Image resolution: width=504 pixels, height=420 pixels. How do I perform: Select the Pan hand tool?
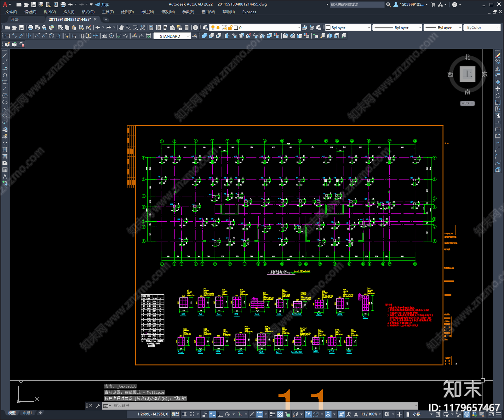click(x=121, y=28)
